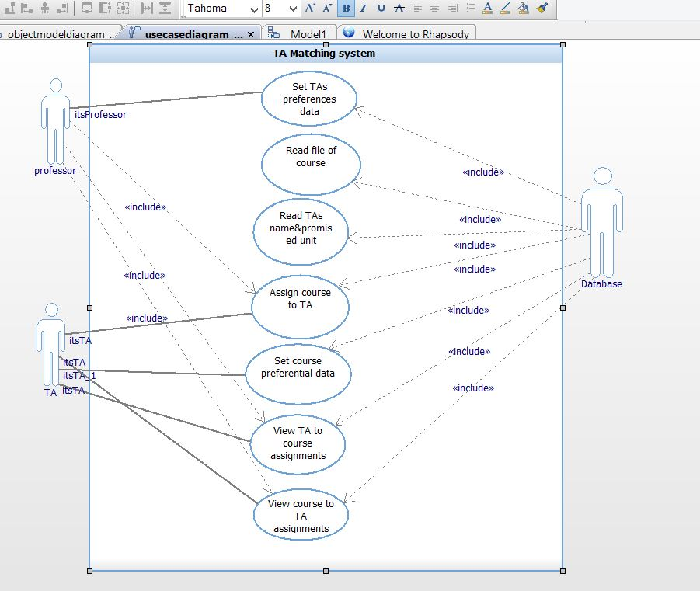Click the align text right icon
This screenshot has width=700, height=591.
pos(452,9)
